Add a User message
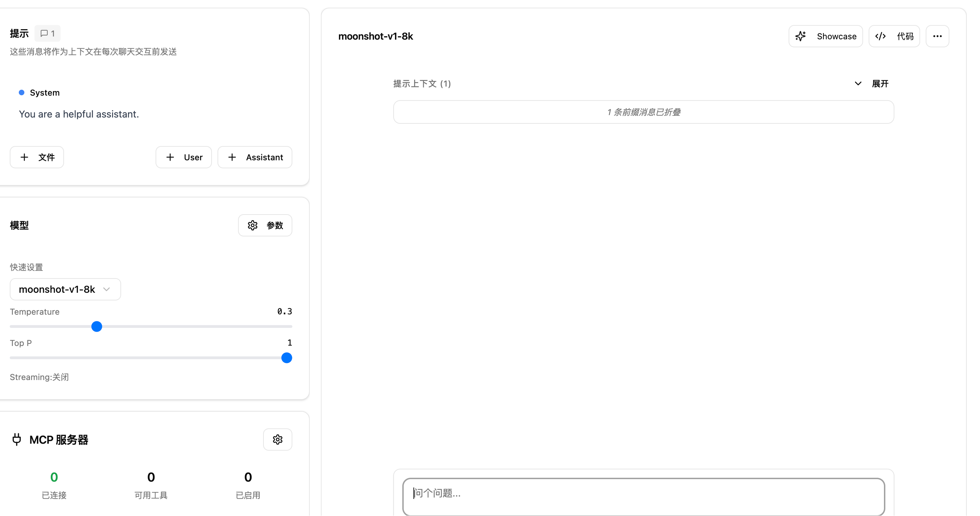980x516 pixels. (184, 157)
